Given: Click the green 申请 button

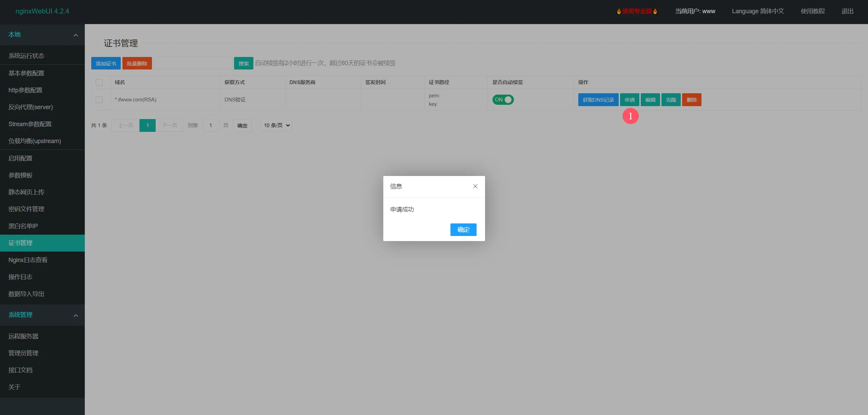Looking at the screenshot, I should [x=629, y=100].
